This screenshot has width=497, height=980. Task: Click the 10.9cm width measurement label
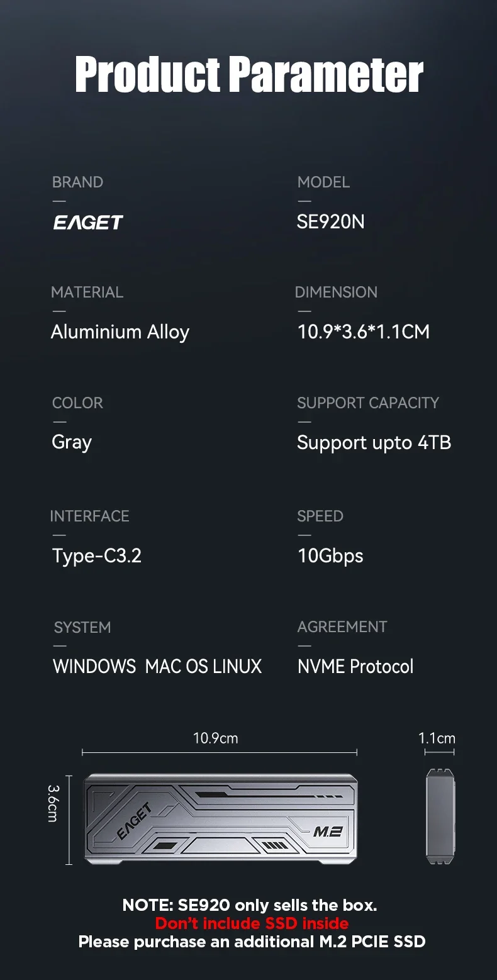(215, 738)
